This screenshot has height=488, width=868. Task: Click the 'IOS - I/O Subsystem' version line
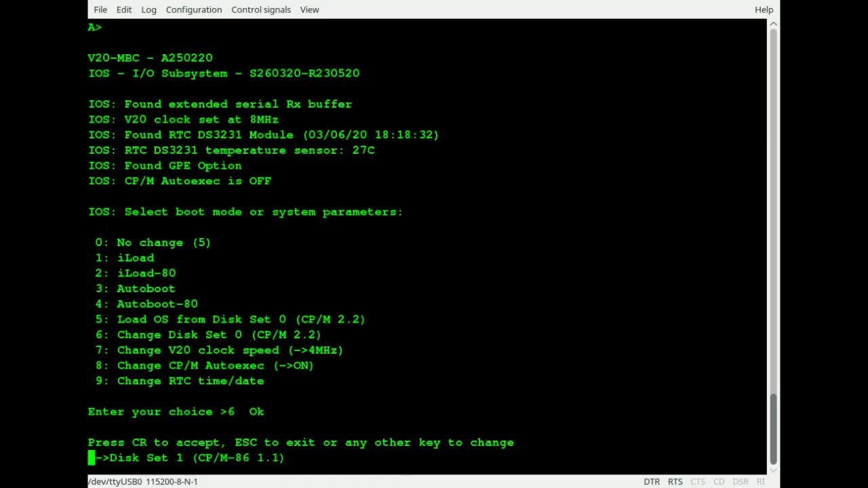click(224, 73)
